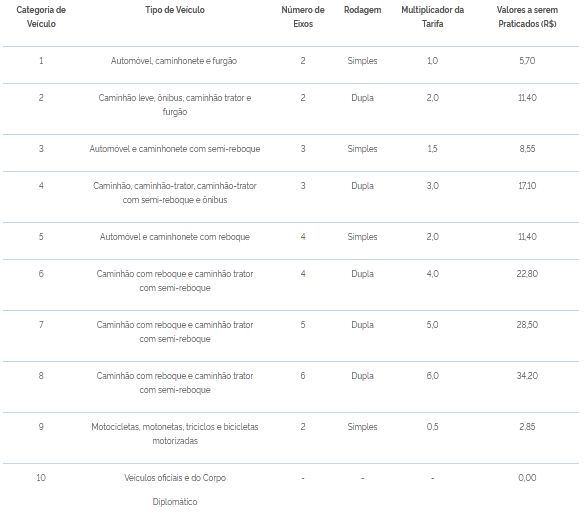Click 'Veículos oficiais e do Corpo' text
This screenshot has height=518, width=585.
[x=175, y=478]
